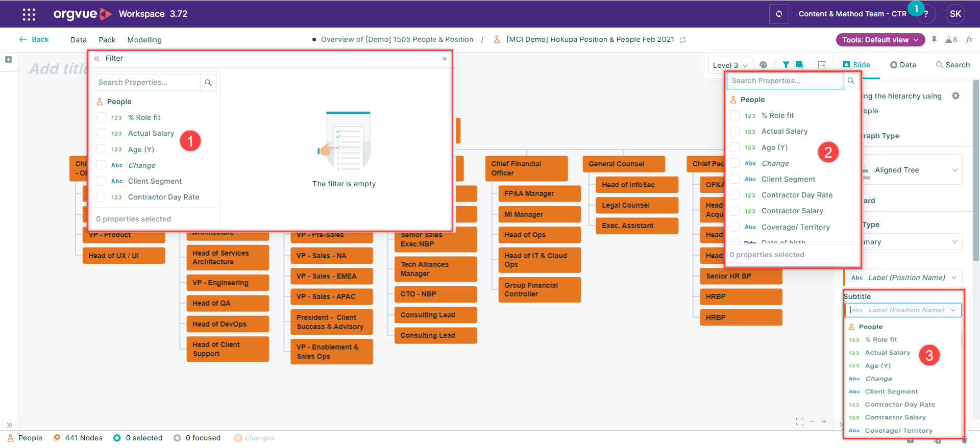Open the Tools: Default view dropdown

click(880, 40)
